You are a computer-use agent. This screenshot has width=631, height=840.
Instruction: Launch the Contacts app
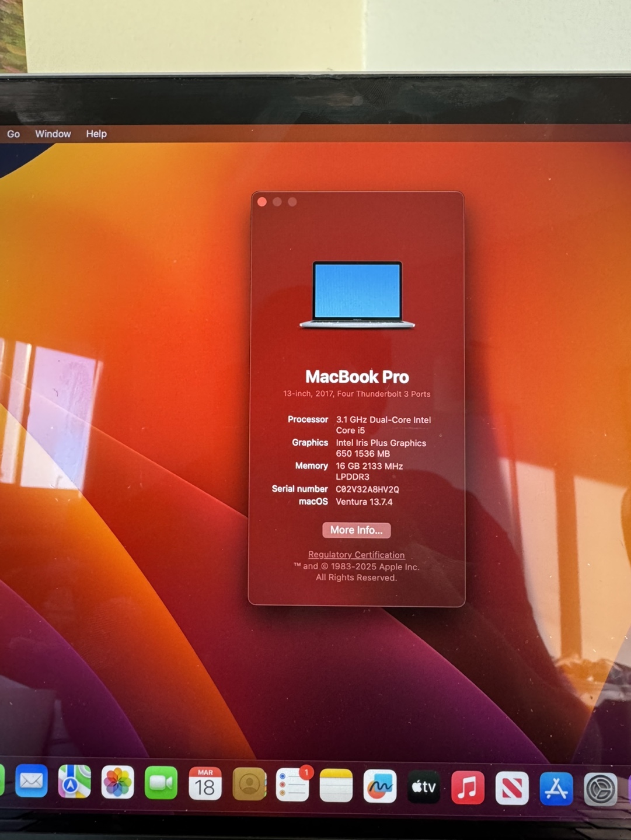249,784
